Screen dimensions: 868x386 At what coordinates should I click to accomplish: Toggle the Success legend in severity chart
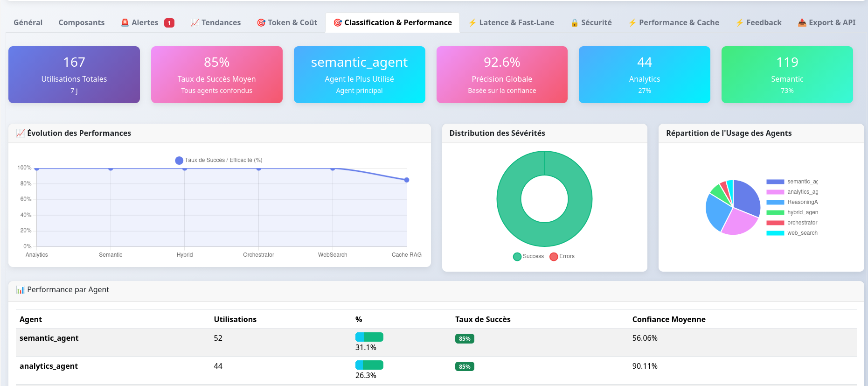coord(528,256)
